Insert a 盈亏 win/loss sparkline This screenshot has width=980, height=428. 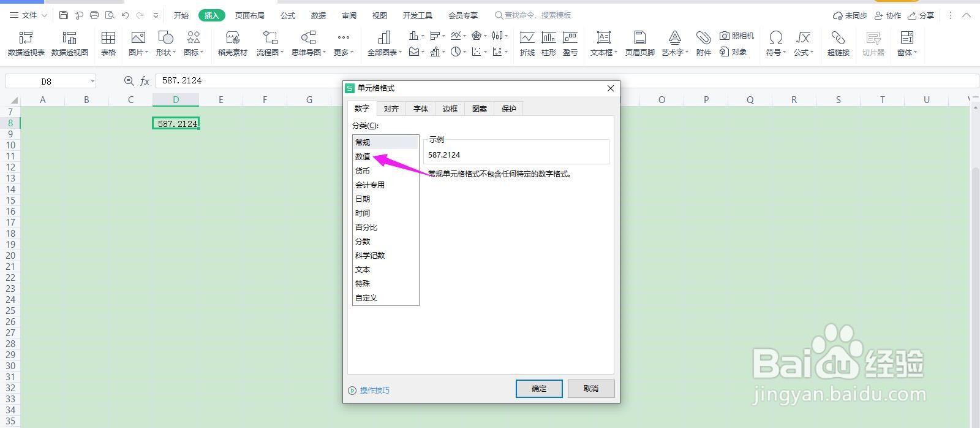[570, 44]
